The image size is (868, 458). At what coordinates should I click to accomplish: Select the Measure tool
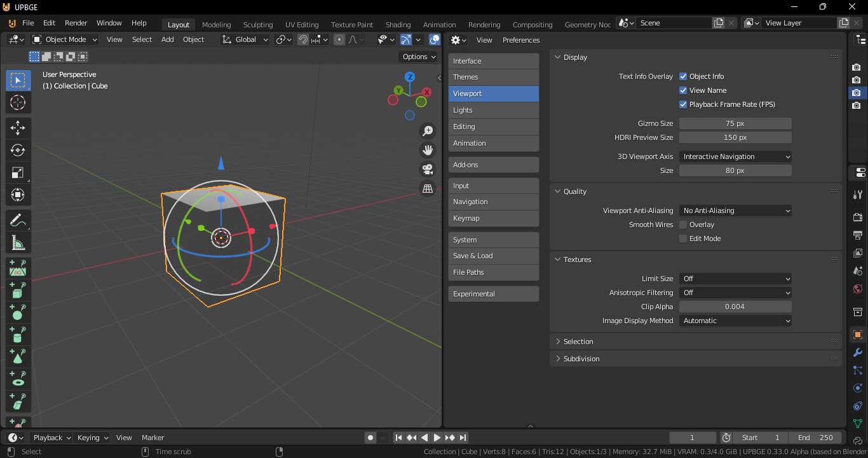tap(18, 242)
